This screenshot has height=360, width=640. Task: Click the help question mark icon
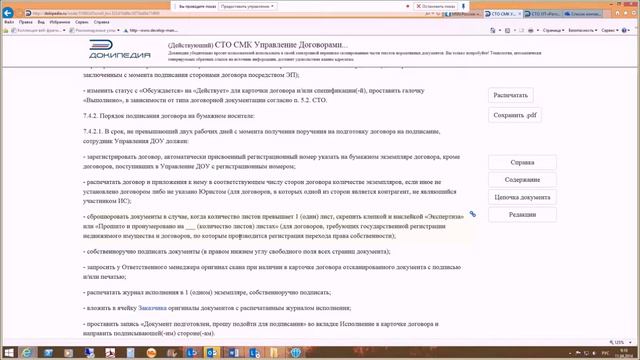(x=624, y=30)
